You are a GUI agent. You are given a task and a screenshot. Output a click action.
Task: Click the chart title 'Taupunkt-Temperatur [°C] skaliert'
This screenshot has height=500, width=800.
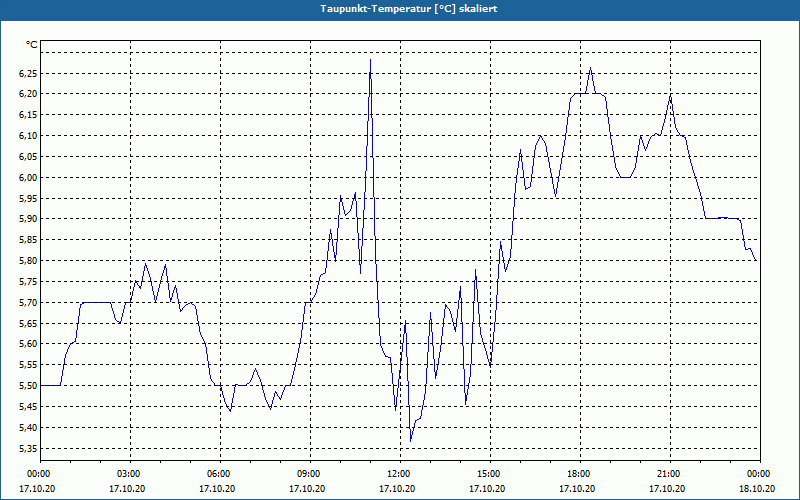[x=409, y=9]
